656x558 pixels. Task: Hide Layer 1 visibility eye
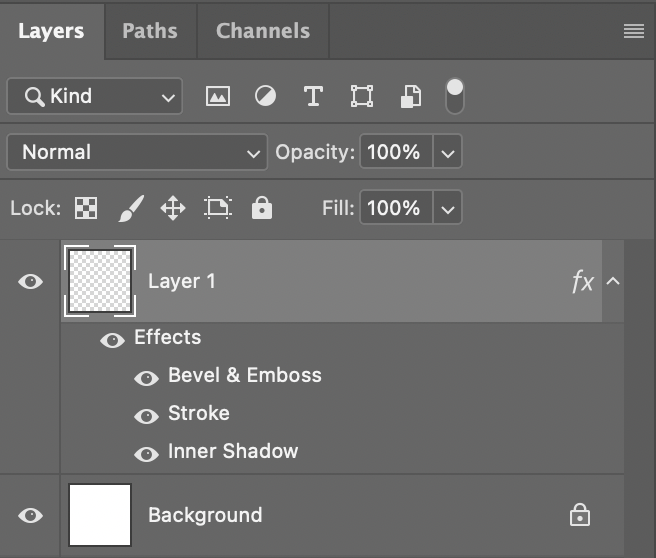coord(31,281)
